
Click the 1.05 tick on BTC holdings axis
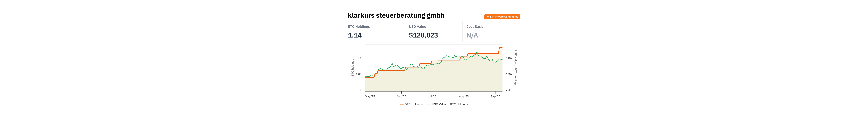359,74
